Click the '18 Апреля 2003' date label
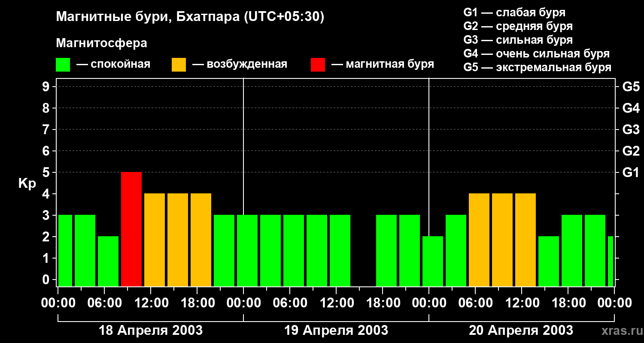 click(151, 331)
